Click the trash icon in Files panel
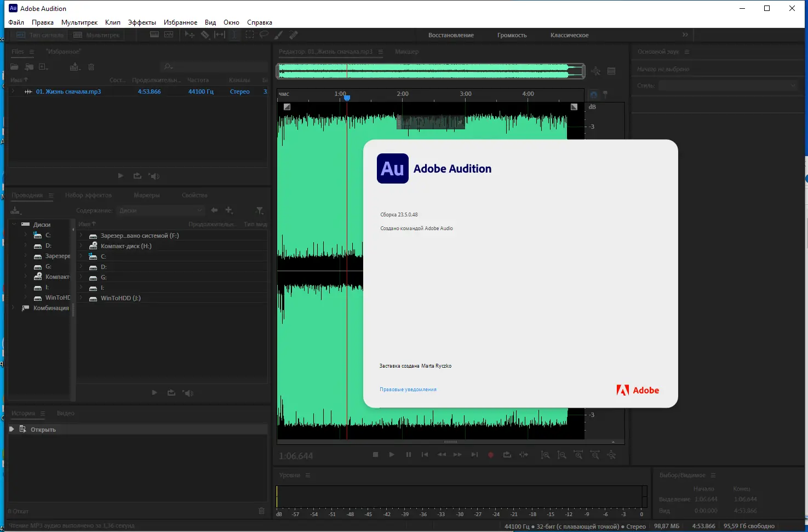Image resolution: width=808 pixels, height=532 pixels. pos(91,67)
